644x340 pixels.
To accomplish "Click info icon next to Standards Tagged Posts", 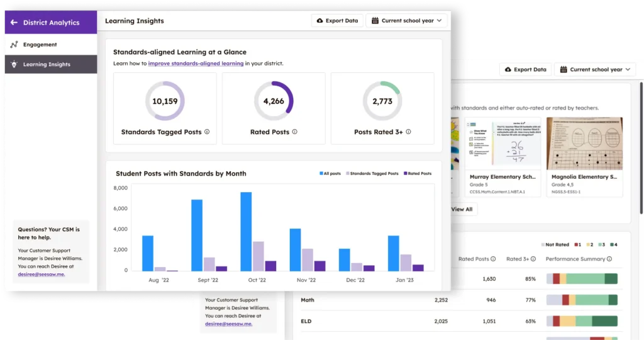I will pos(207,132).
